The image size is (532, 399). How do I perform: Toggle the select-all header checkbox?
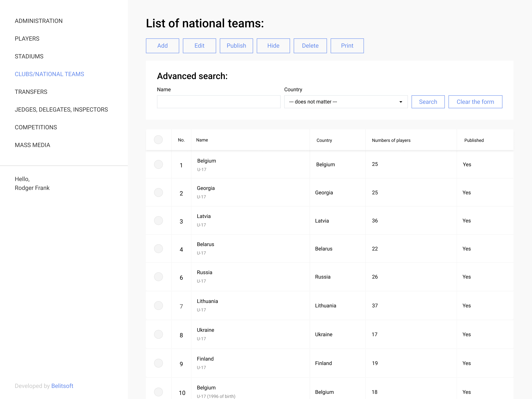(158, 140)
